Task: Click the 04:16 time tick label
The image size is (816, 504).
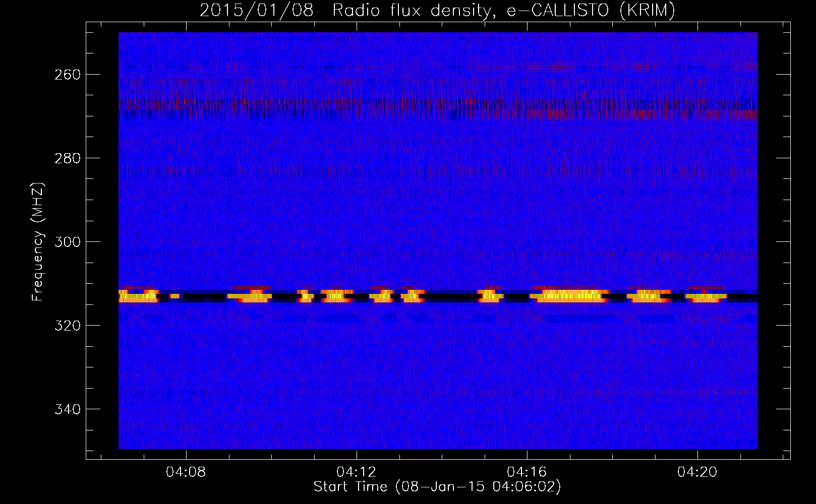Action: coord(527,472)
